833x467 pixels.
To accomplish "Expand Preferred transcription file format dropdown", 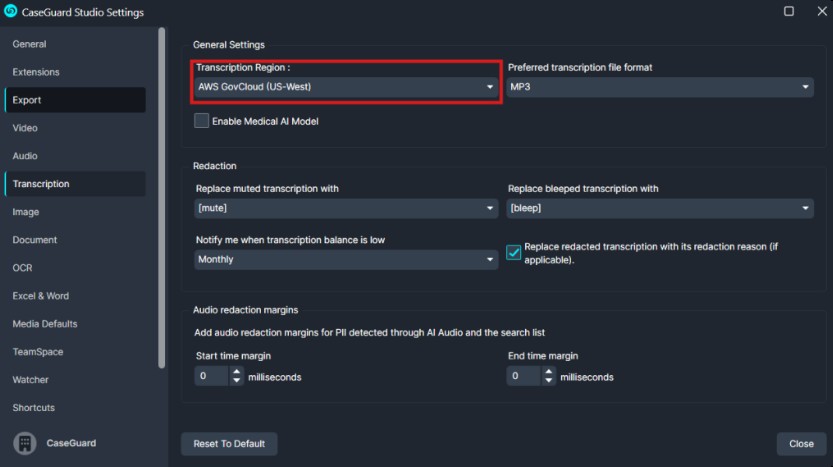I will [659, 87].
